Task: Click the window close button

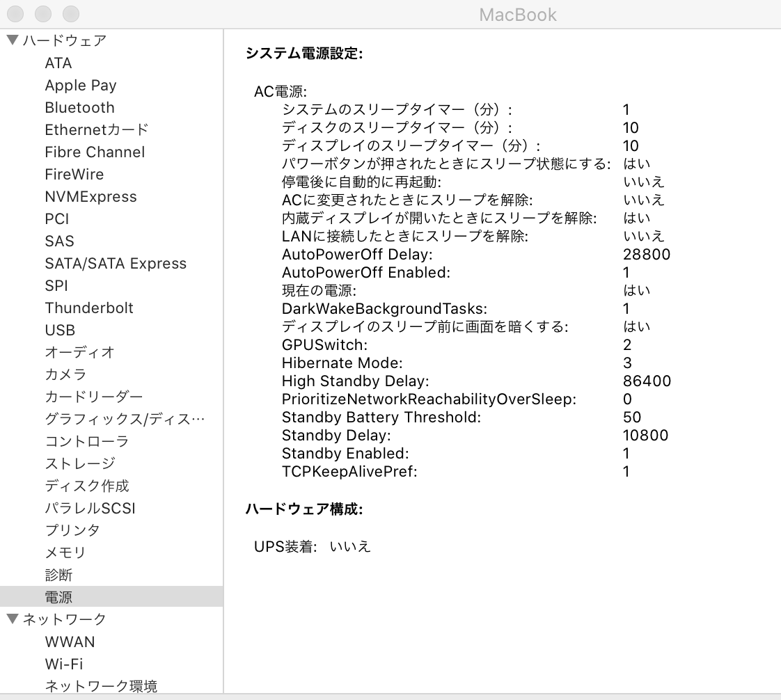Action: click(15, 14)
